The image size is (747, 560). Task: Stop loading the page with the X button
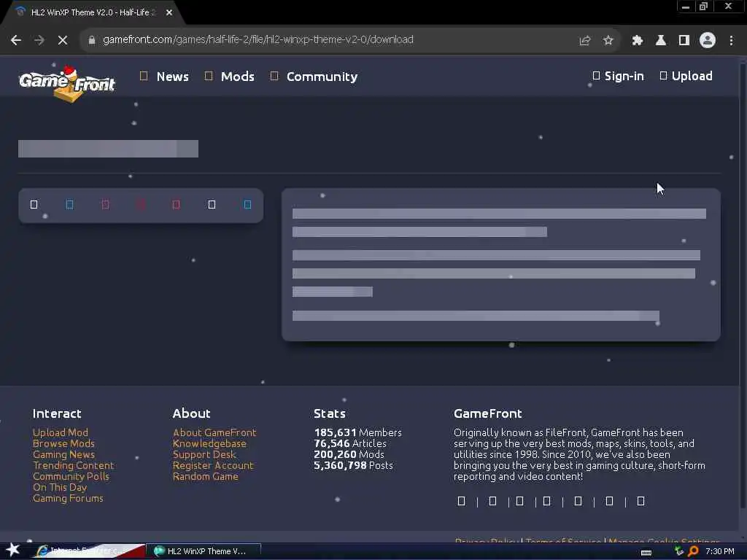tap(63, 40)
